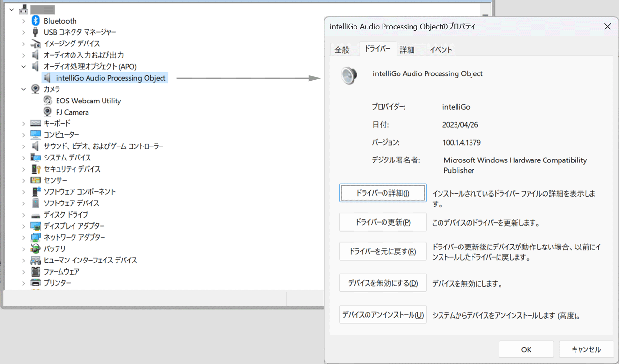Click the driver date 2023/04/26
The height and width of the screenshot is (364, 619).
[460, 125]
